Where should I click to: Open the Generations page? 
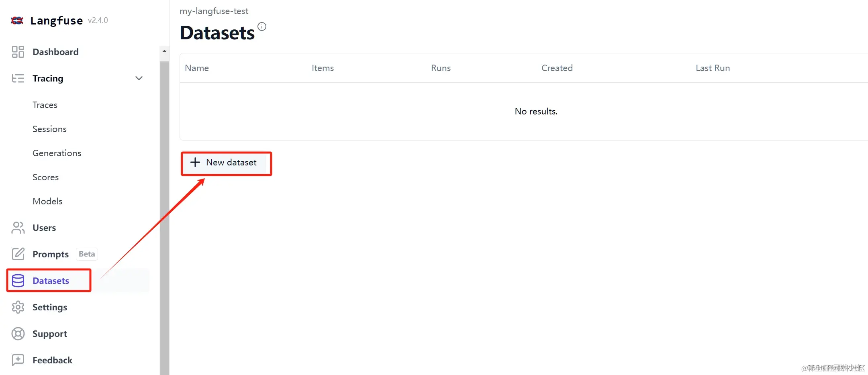(57, 153)
